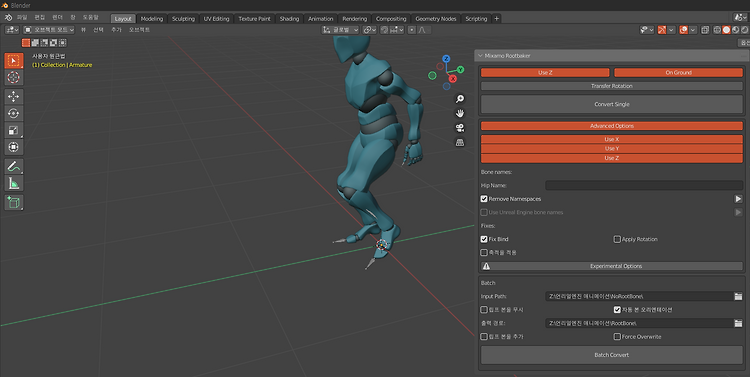Switch to rendered viewport shading
Screen dimensions: 750x377
pos(744,30)
